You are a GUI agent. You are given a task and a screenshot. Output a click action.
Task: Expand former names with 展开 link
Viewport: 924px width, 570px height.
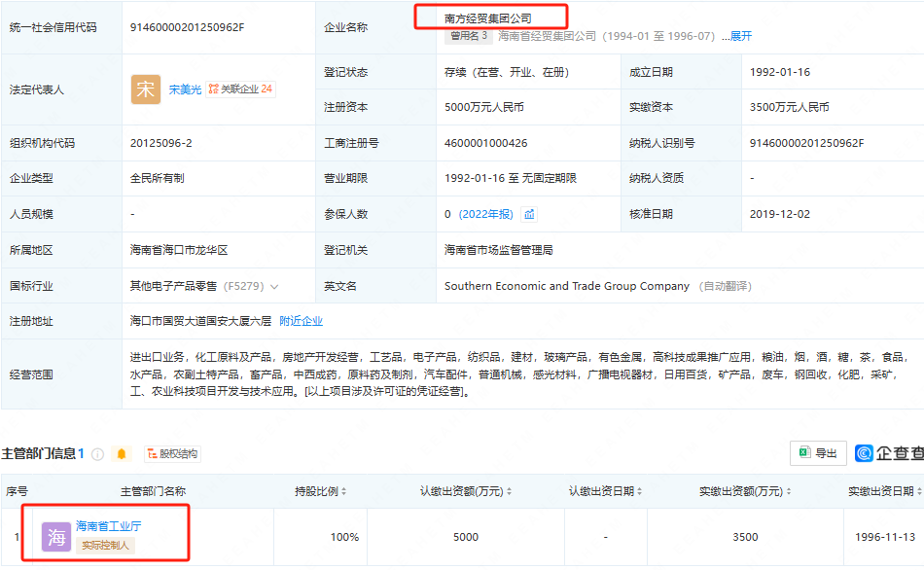(741, 37)
